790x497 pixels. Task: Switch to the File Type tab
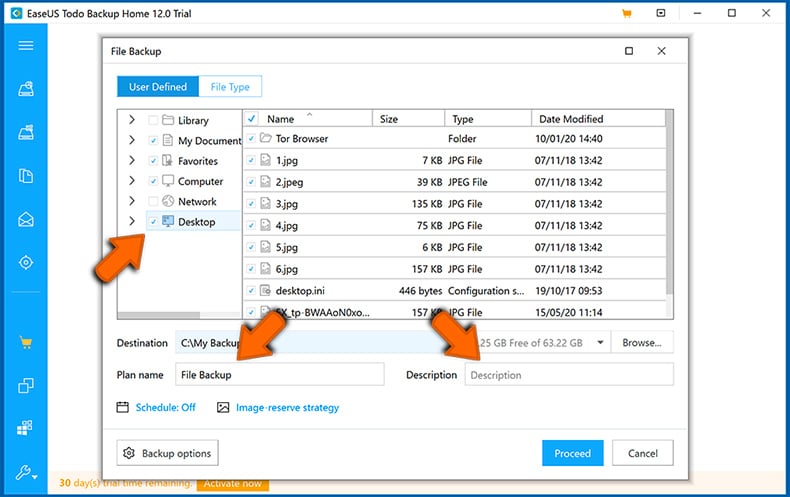(230, 87)
